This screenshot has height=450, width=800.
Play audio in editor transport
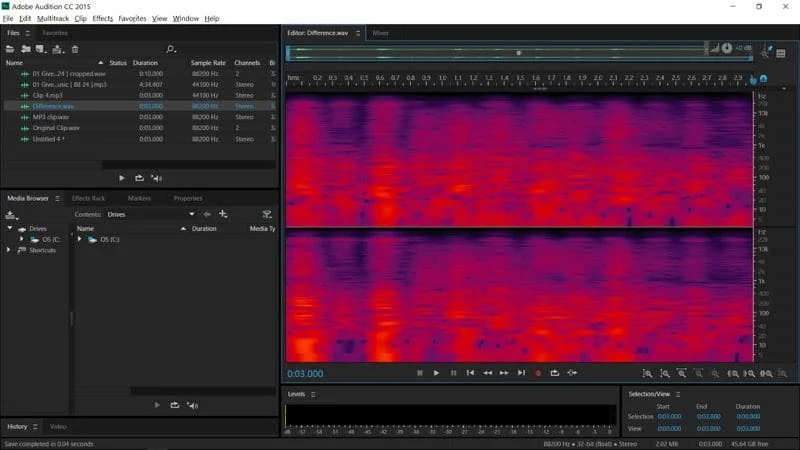tap(436, 373)
